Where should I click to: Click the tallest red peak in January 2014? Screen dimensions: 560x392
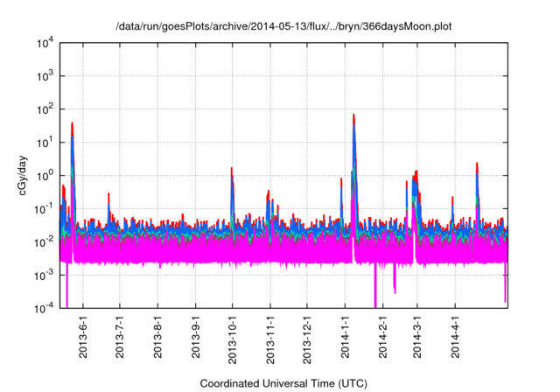(353, 117)
